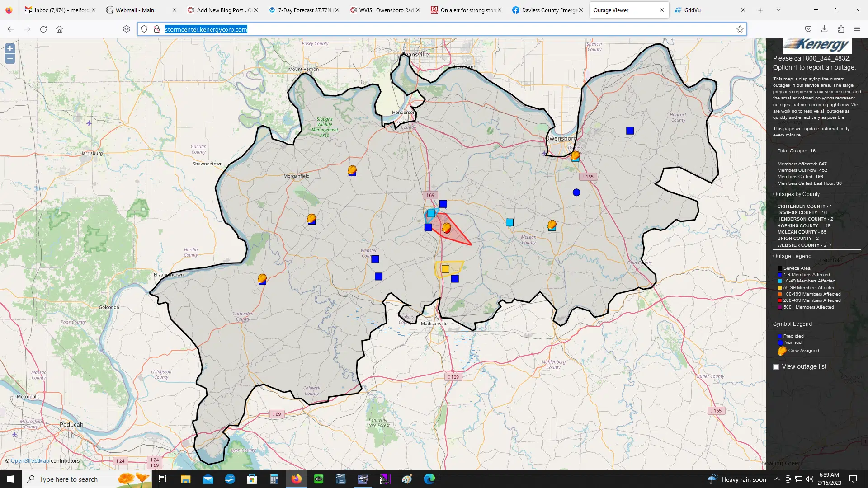Show hidden system tray icons chevron
This screenshot has width=868, height=488.
pos(777,479)
